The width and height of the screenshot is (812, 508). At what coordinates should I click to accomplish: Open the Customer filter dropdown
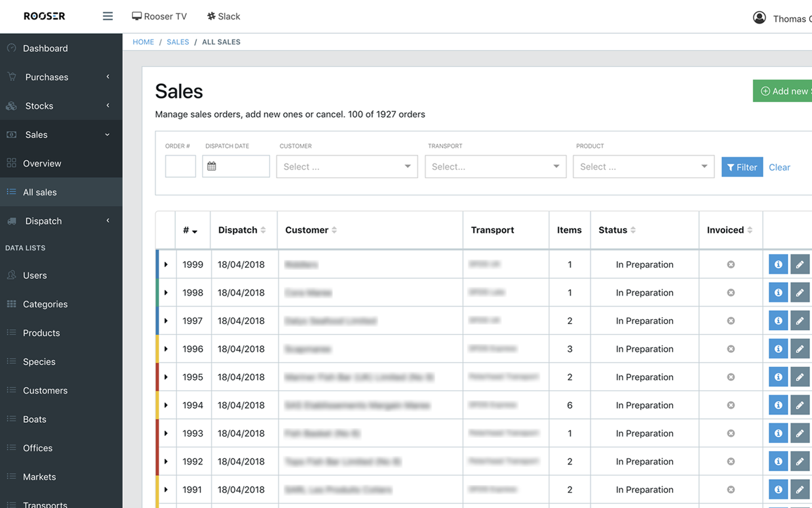347,167
